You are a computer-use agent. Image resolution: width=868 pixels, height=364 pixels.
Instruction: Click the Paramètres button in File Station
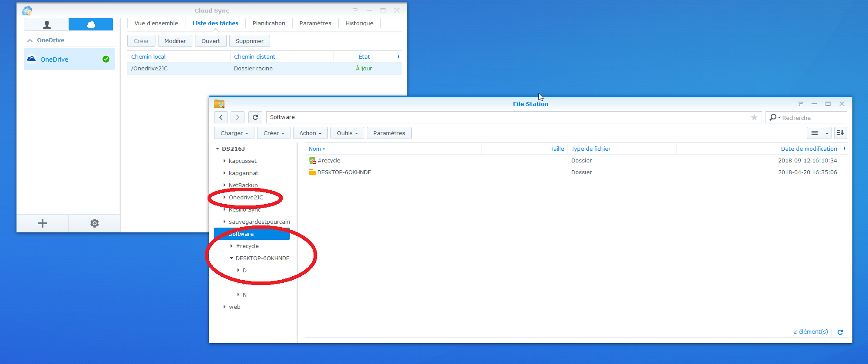(x=389, y=133)
